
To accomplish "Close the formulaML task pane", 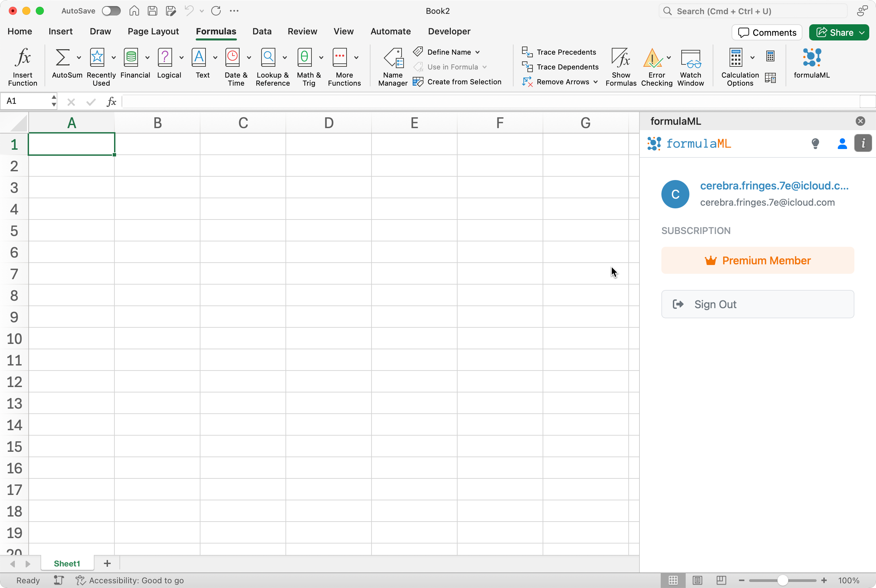I will click(860, 121).
